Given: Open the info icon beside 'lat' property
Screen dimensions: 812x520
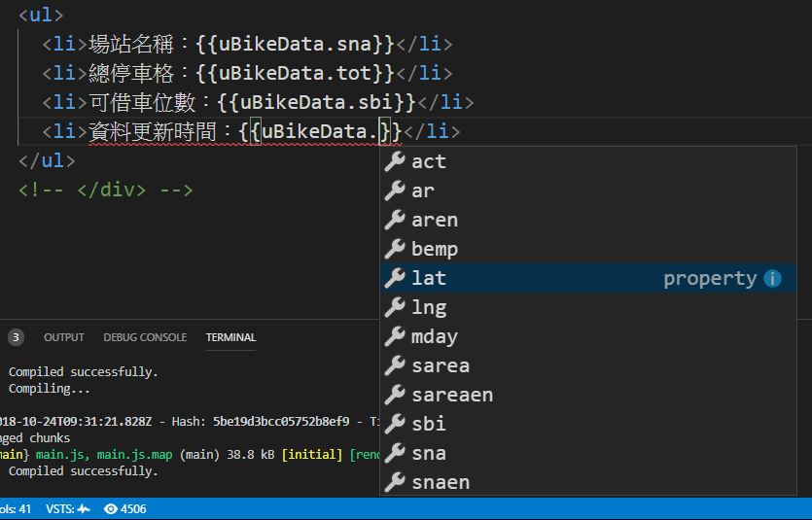Looking at the screenshot, I should [x=772, y=278].
